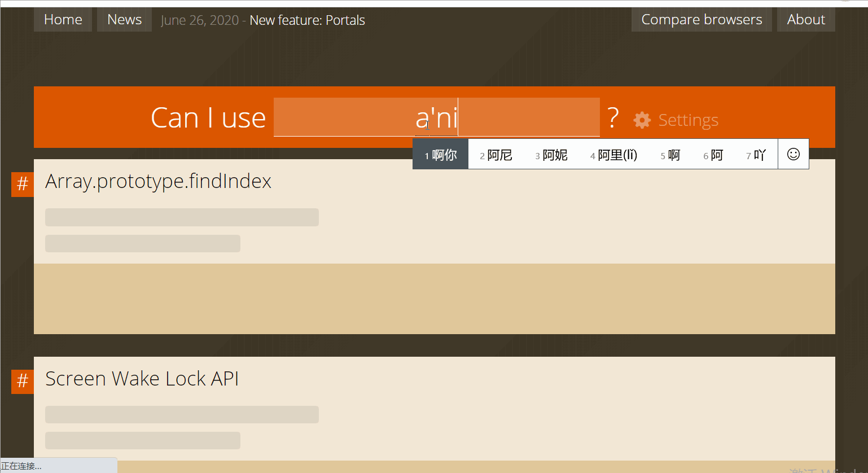The image size is (868, 473).
Task: Focus the Can I use search field
Action: (x=436, y=117)
